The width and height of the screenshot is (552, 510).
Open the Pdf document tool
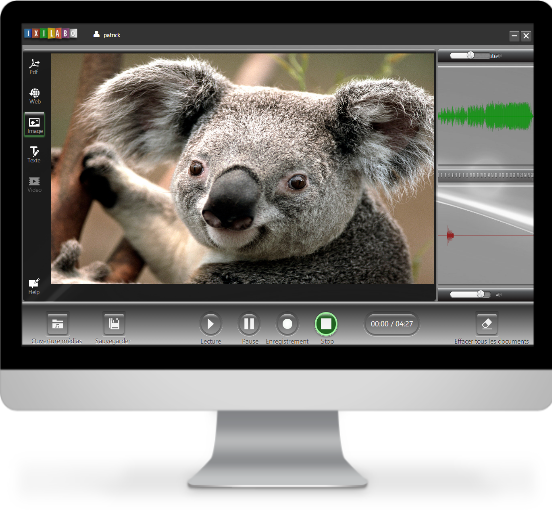(34, 67)
